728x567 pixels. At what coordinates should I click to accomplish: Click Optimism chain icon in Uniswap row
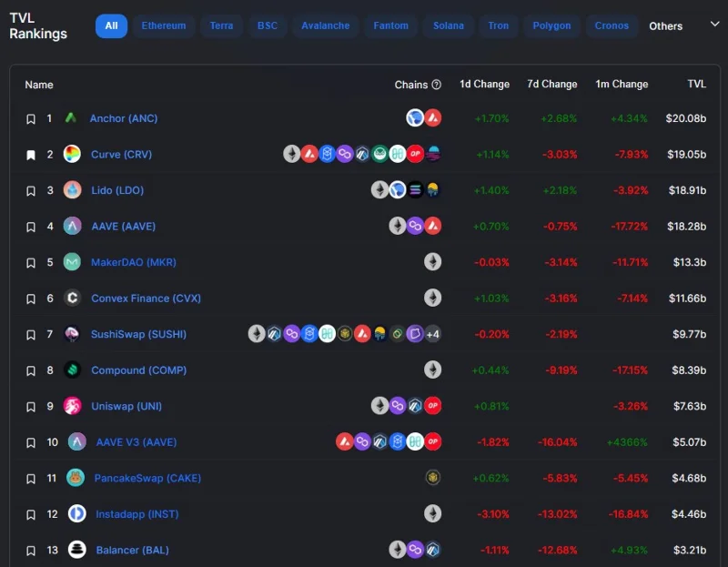pyautogui.click(x=433, y=406)
